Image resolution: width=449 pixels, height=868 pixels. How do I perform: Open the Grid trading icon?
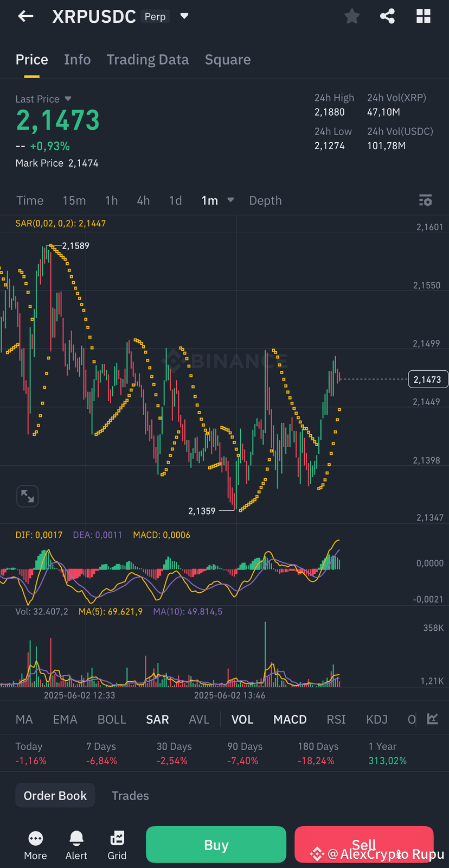(x=117, y=846)
